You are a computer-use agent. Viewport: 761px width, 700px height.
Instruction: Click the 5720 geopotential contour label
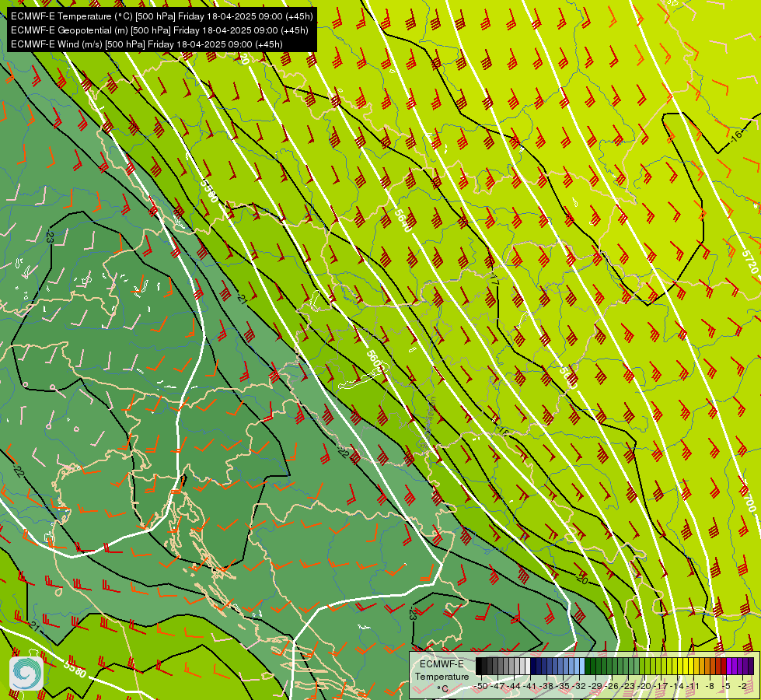tap(750, 261)
